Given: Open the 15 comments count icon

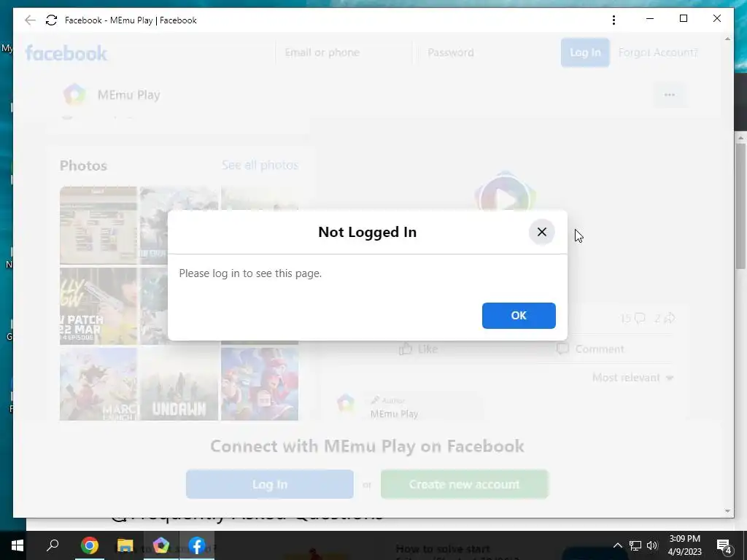Looking at the screenshot, I should [x=632, y=318].
